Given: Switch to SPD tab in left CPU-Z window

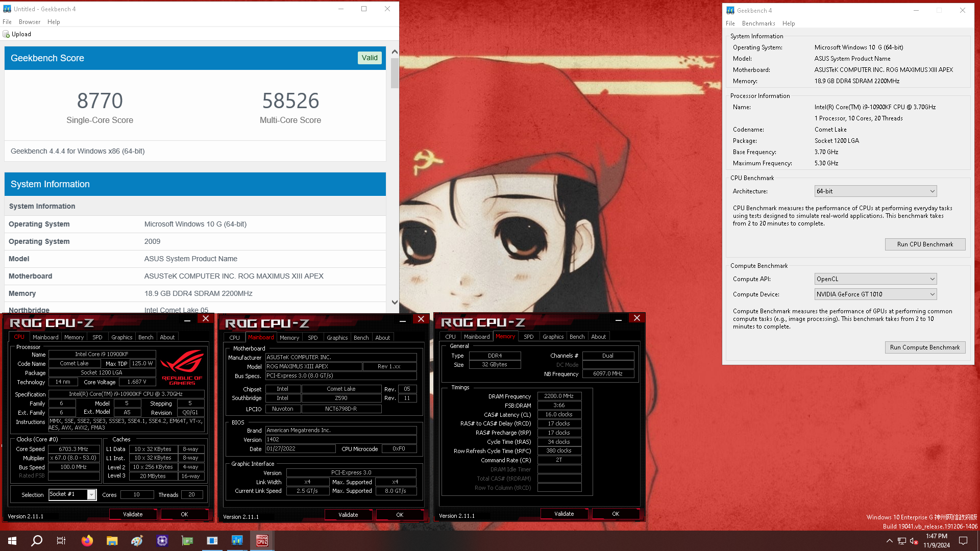Looking at the screenshot, I should click(97, 337).
